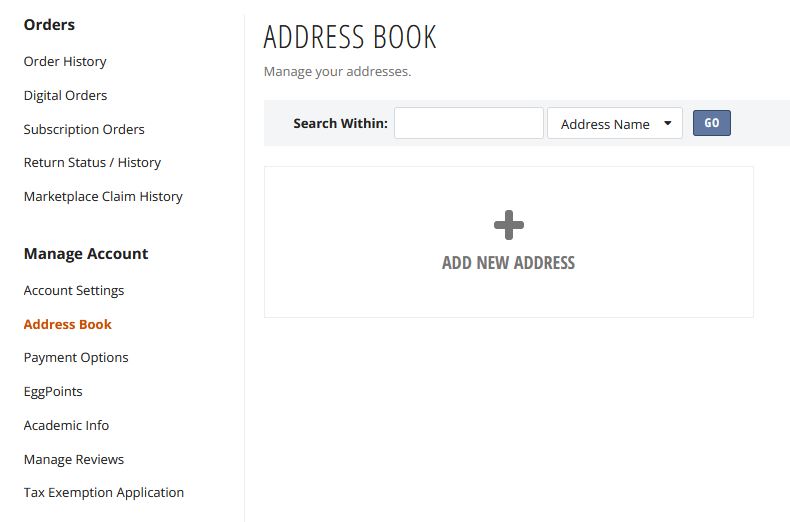The image size is (790, 522).
Task: Select the highlighted Address Book link
Action: click(x=68, y=325)
